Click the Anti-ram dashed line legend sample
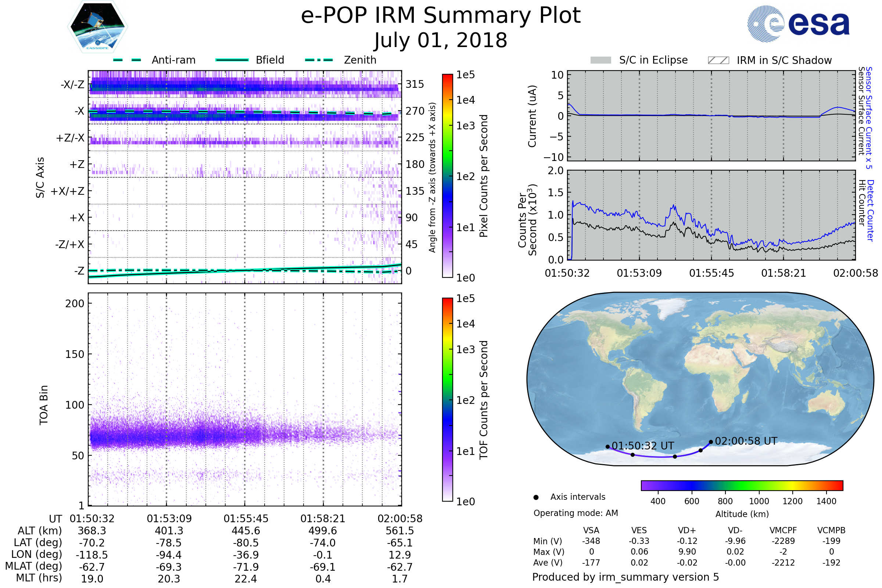This screenshot has width=882, height=588. [127, 60]
